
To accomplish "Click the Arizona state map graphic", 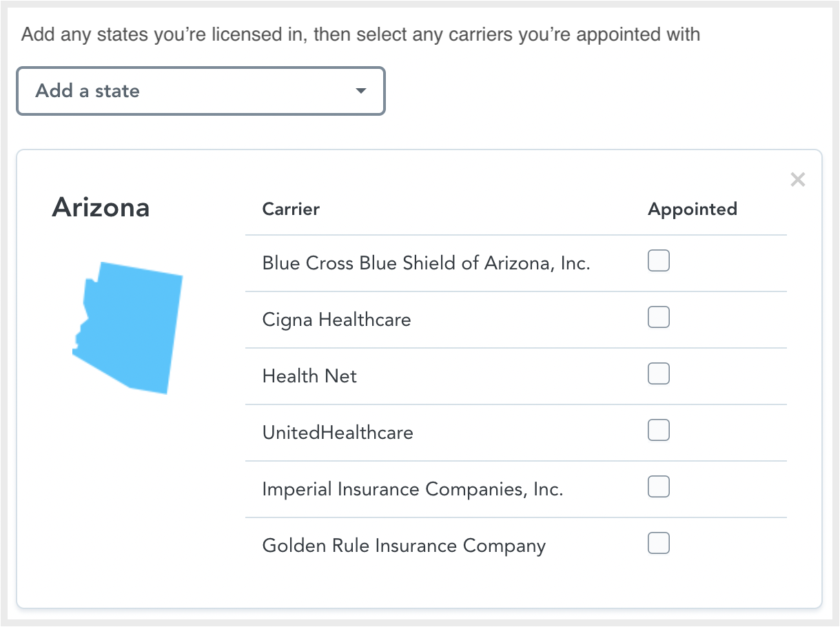I will coord(127,326).
